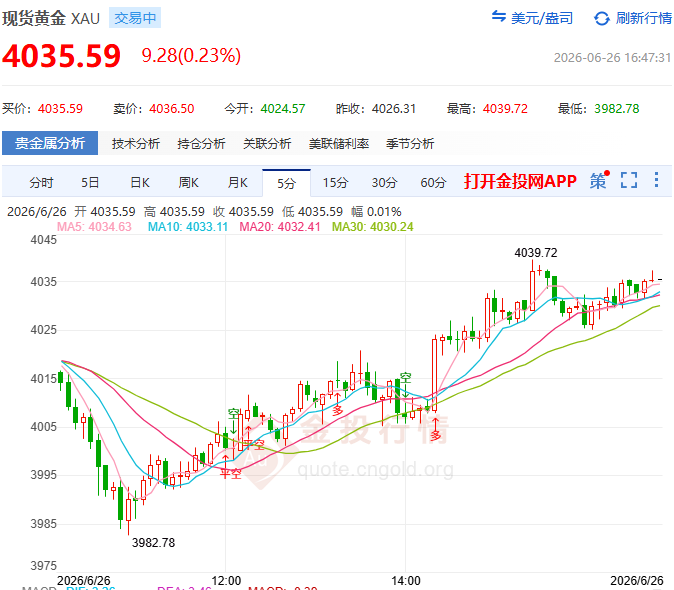Click the 昨收 value 4026.31
Screen dimensions: 674x590
(394, 109)
